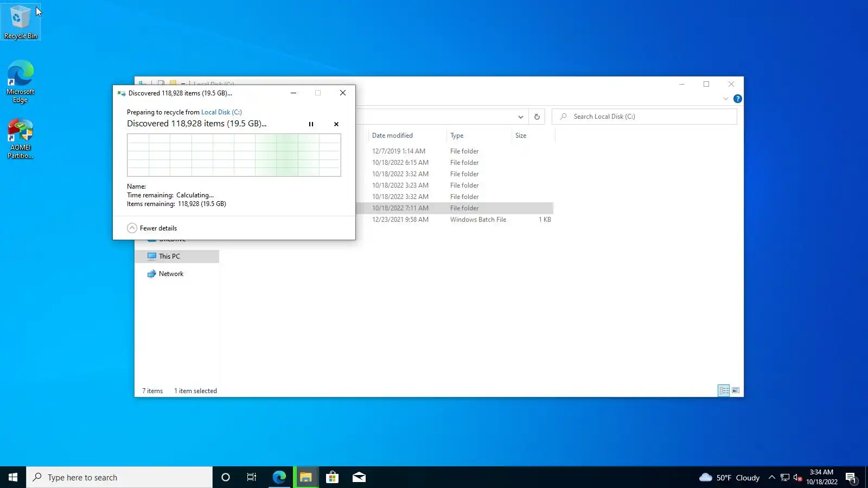Open Cortana from the taskbar
The width and height of the screenshot is (868, 488).
pyautogui.click(x=226, y=477)
